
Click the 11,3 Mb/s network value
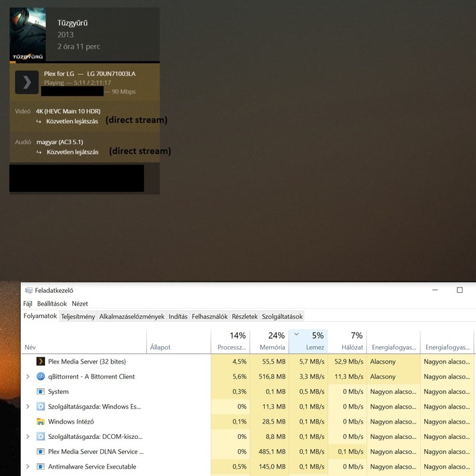point(349,376)
